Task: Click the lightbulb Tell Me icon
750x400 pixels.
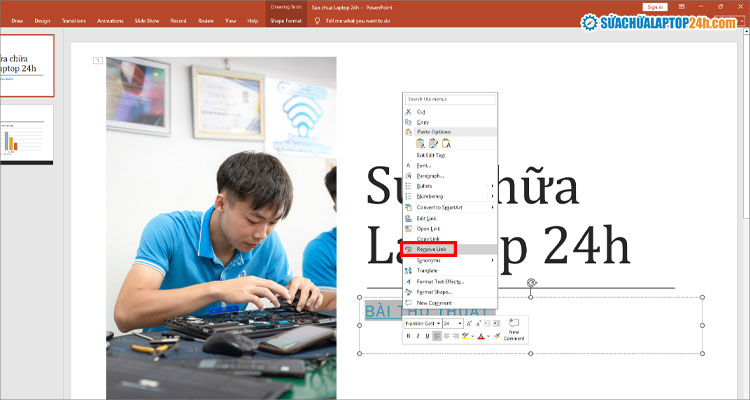Action: pyautogui.click(x=317, y=21)
